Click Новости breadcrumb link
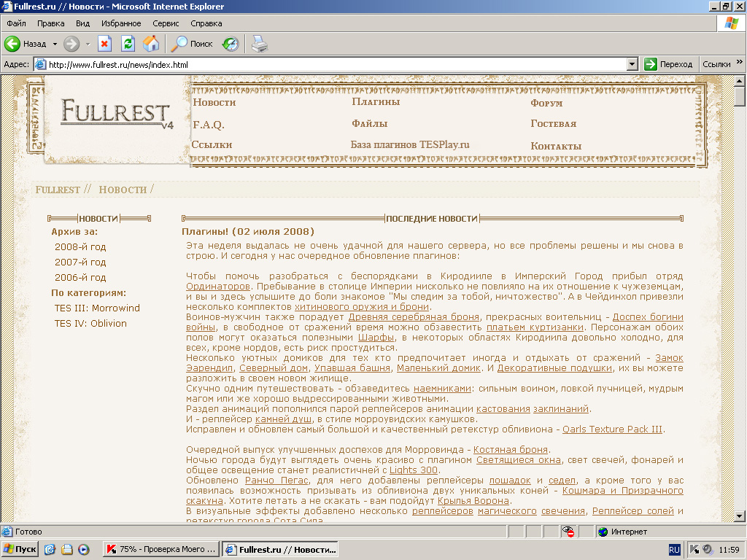Screen dimensions: 747x560 [123, 190]
